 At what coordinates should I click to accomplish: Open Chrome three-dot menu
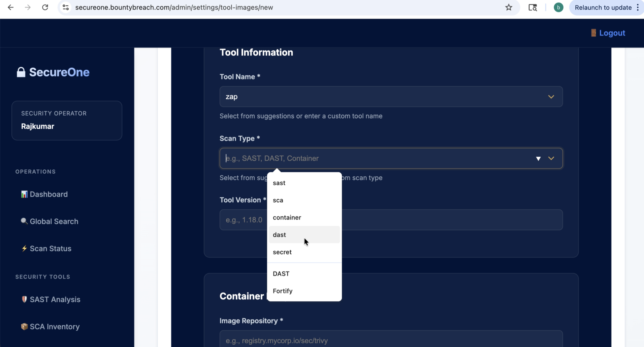(x=638, y=7)
